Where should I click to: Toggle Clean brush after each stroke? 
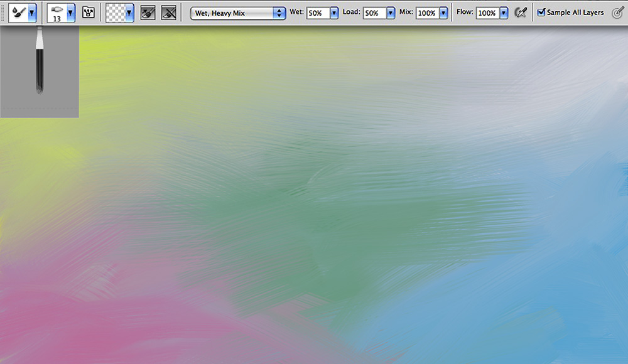[x=168, y=13]
